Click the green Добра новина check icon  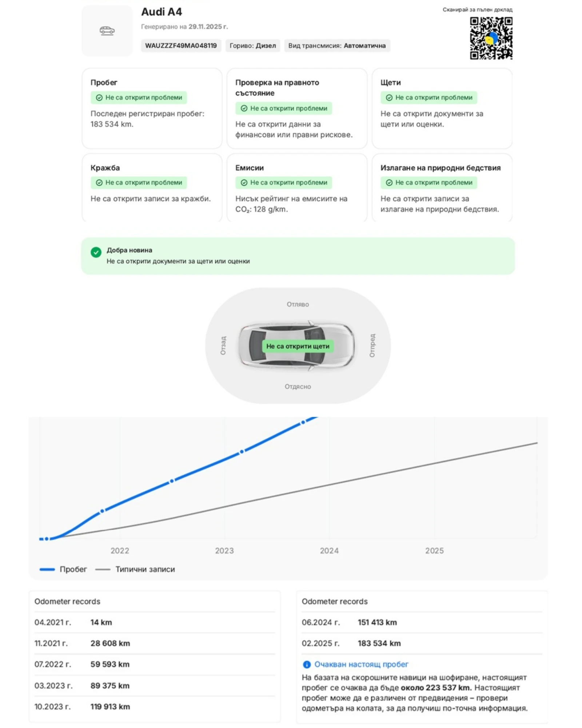96,252
